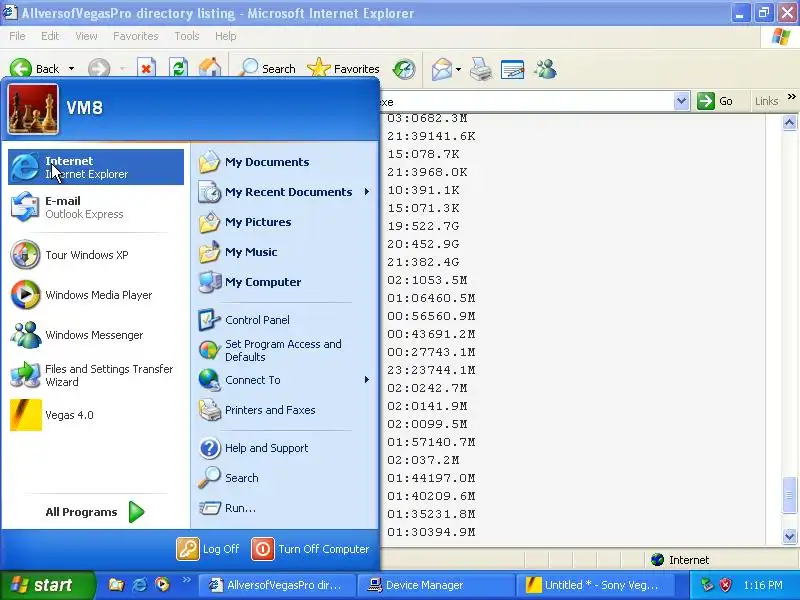Open Control Panel
Screen dimensions: 800x600
click(x=284, y=320)
